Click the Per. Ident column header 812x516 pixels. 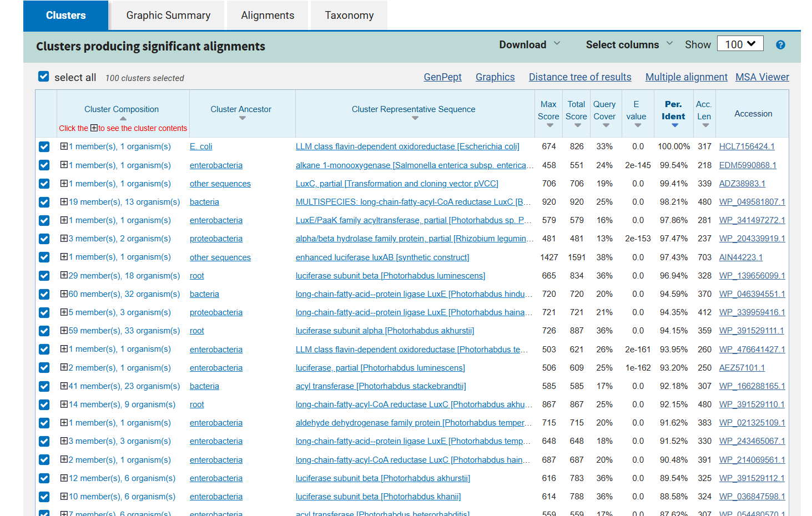coord(673,110)
